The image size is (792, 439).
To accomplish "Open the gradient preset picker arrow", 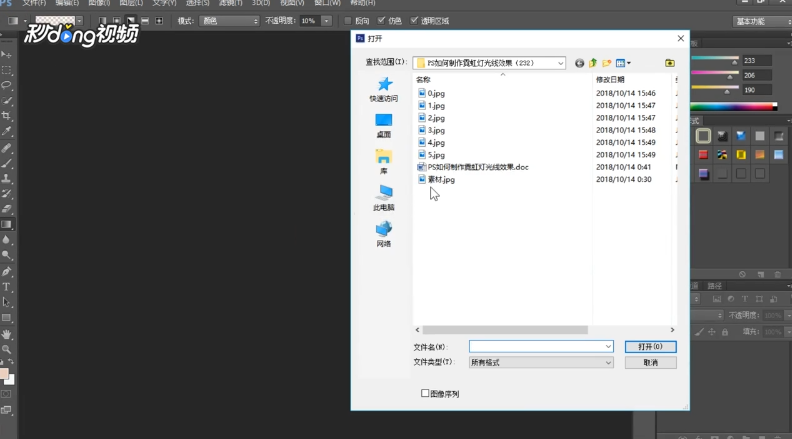I will tap(79, 21).
